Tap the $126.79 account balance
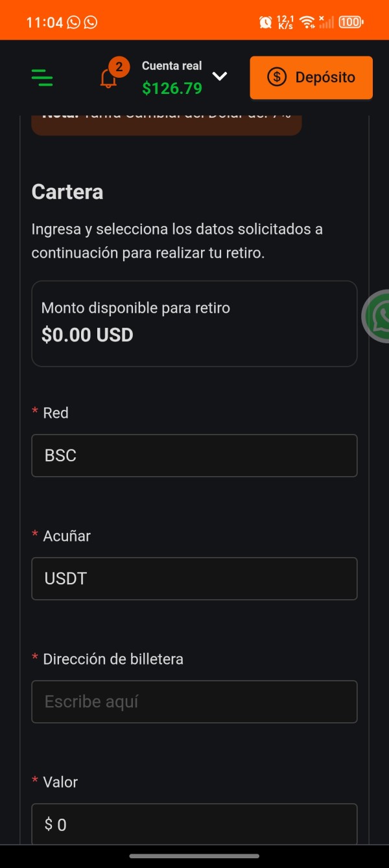 coord(172,88)
